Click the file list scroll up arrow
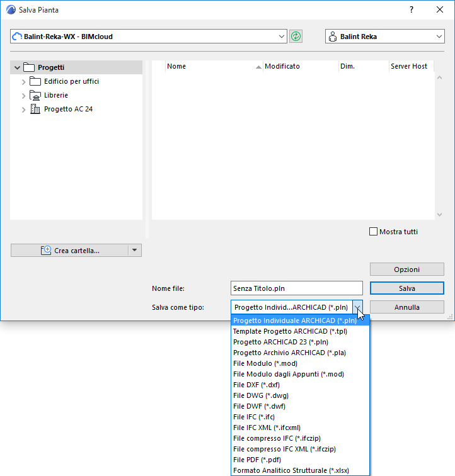Image resolution: width=455 pixels, height=476 pixels. 439,77
